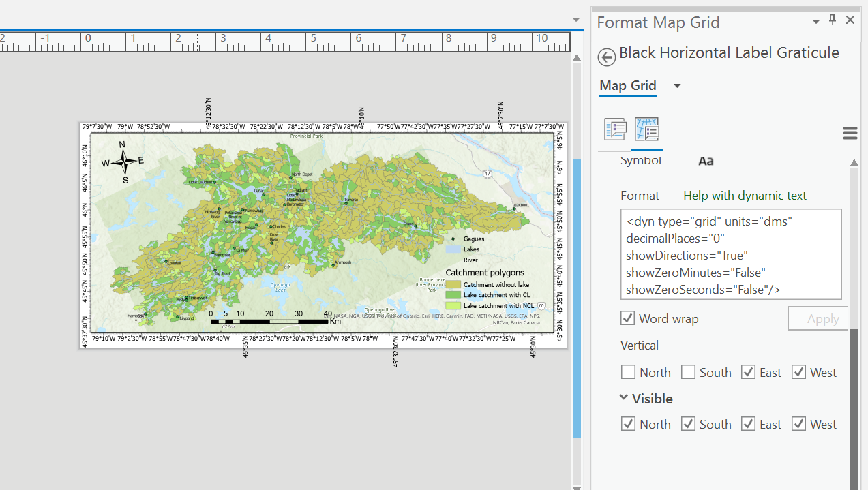The width and height of the screenshot is (868, 490).
Task: Click the back arrow beside Black Horizontal Label Graticule
Action: (x=606, y=57)
